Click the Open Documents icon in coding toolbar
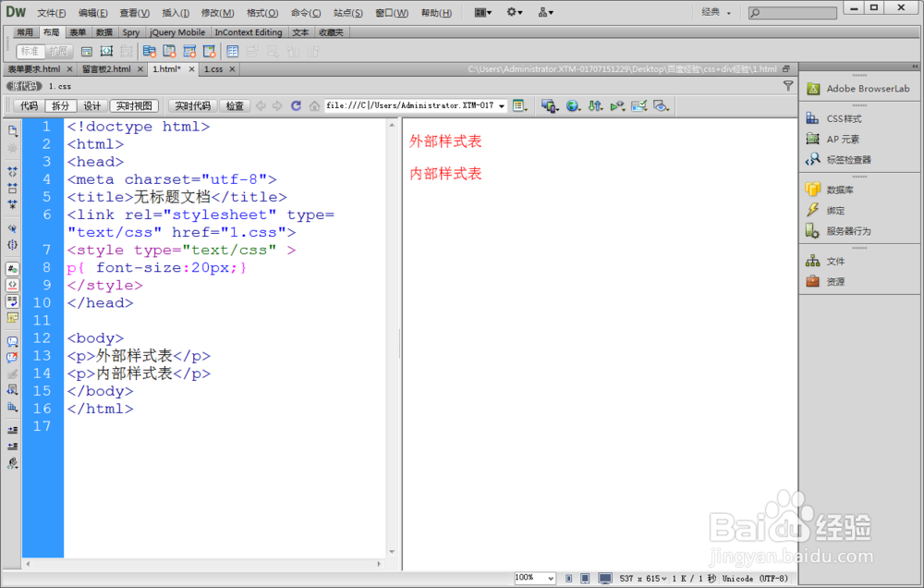The width and height of the screenshot is (924, 588). coord(12,130)
